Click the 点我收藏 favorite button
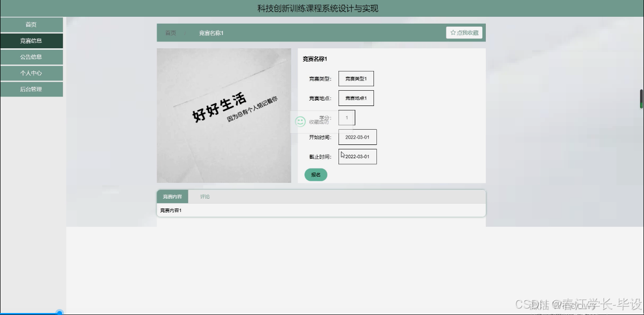 [464, 33]
